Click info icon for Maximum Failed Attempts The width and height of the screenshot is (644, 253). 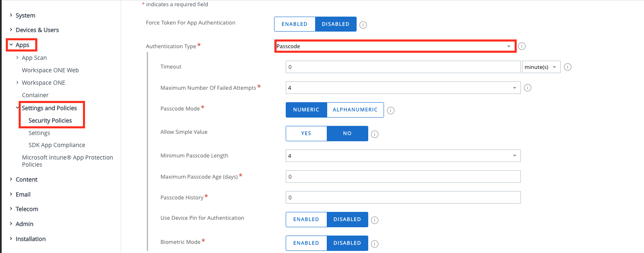coord(528,88)
